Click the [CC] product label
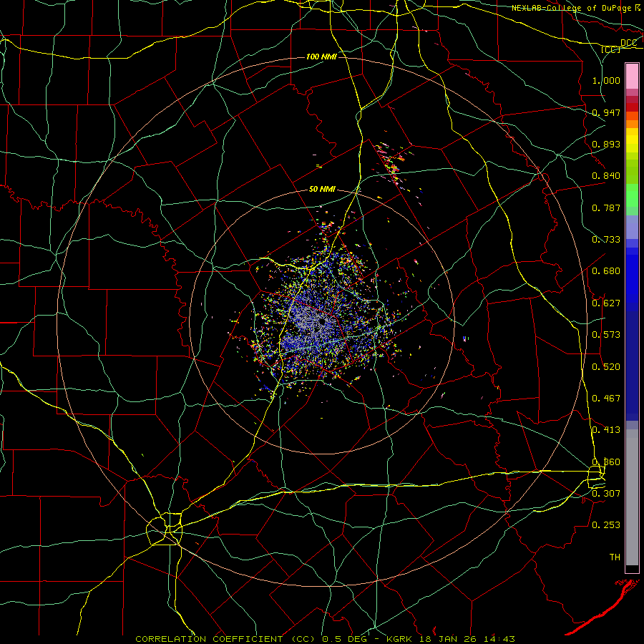Screen dimensions: 644x644 pos(610,49)
